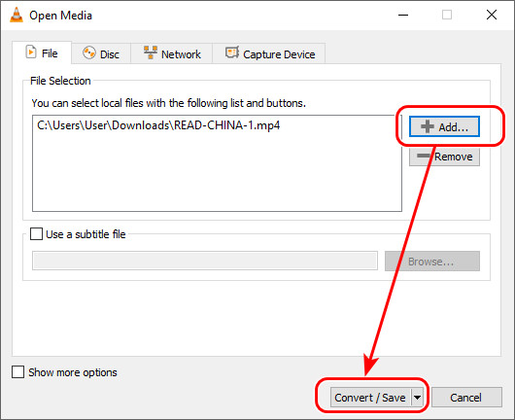
Task: Click the Convert / Save button
Action: click(x=370, y=398)
